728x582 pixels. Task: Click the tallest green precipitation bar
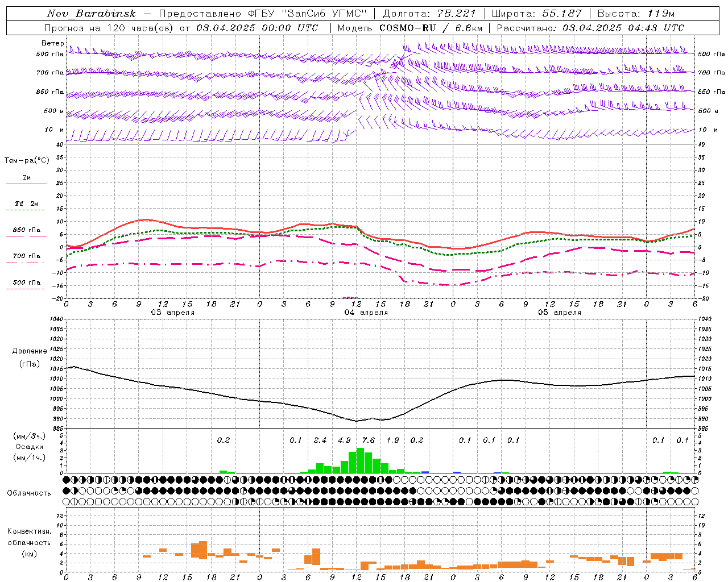click(360, 460)
